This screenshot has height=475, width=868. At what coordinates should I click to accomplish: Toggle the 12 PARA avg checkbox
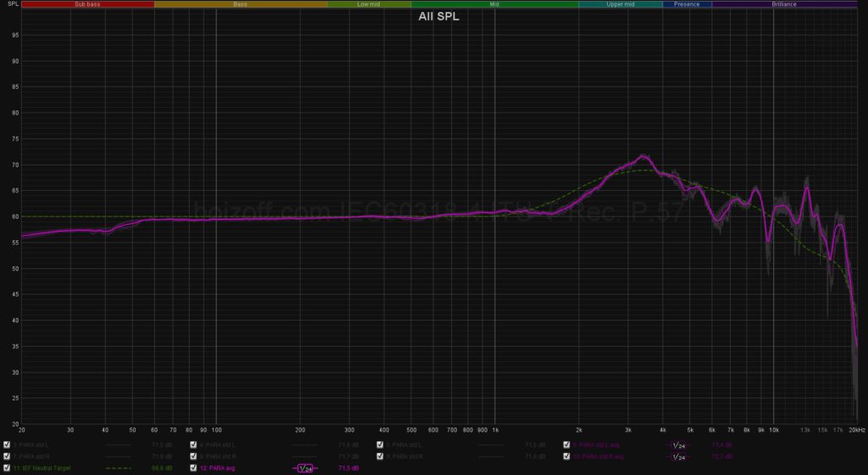(x=193, y=468)
